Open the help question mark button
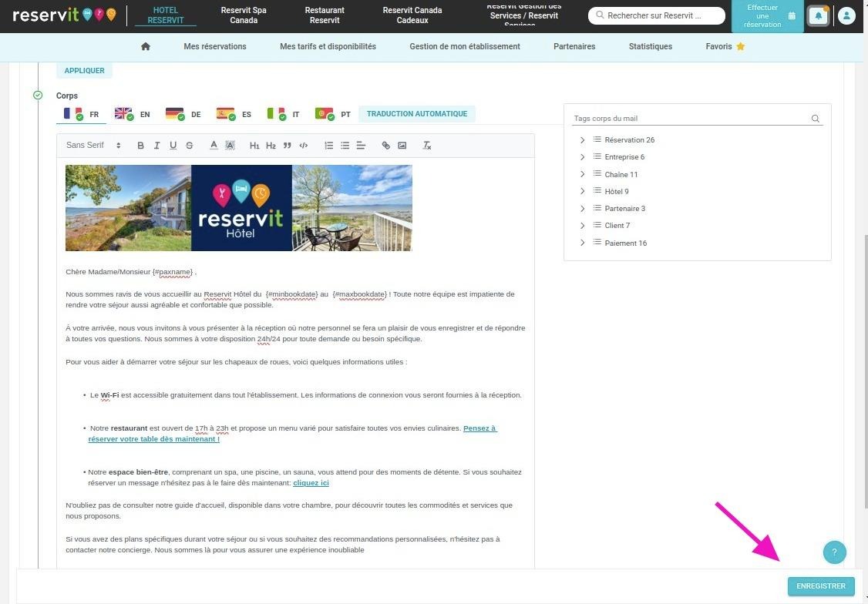Viewport: 868px width, 604px height. coord(834,552)
